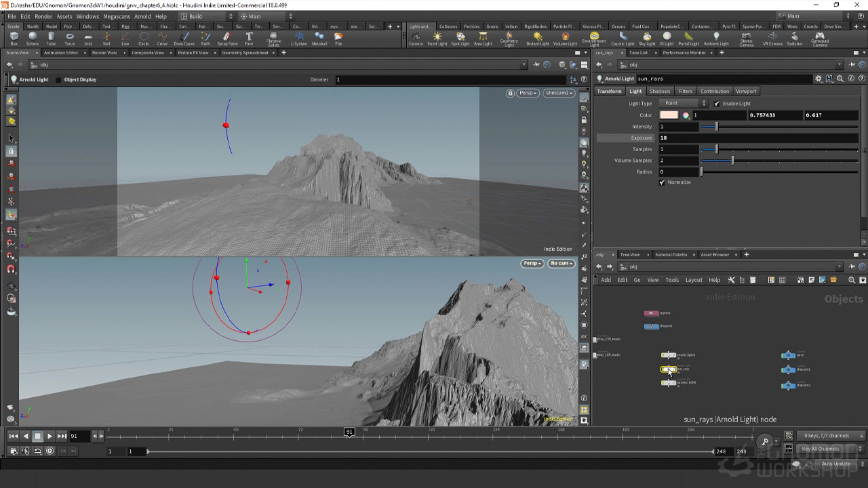The image size is (868, 488).
Task: Switch to the Shadows tab
Action: (x=659, y=91)
